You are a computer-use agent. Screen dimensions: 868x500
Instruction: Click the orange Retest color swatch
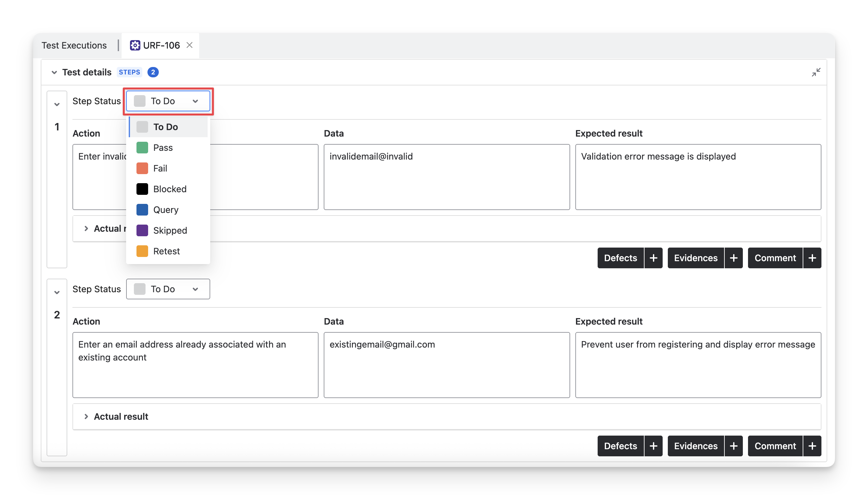coord(142,251)
